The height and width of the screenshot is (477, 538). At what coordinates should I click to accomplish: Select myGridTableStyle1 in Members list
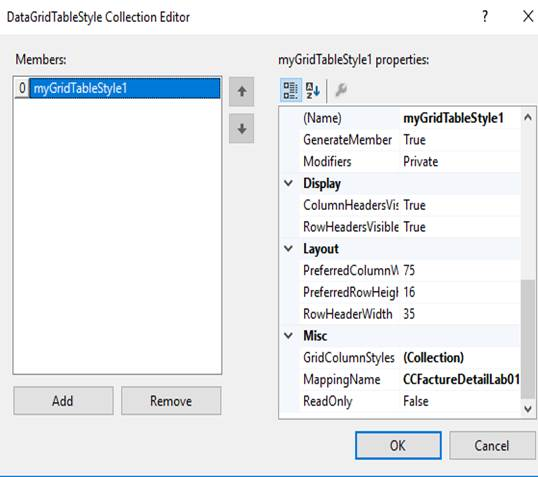coord(125,88)
